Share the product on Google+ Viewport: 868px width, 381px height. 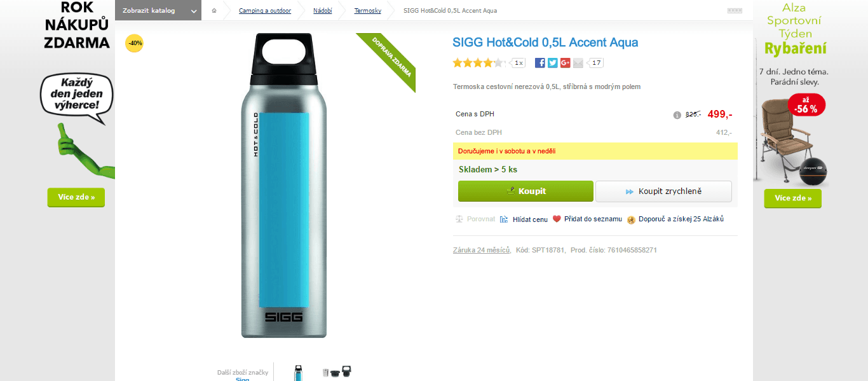pyautogui.click(x=566, y=62)
